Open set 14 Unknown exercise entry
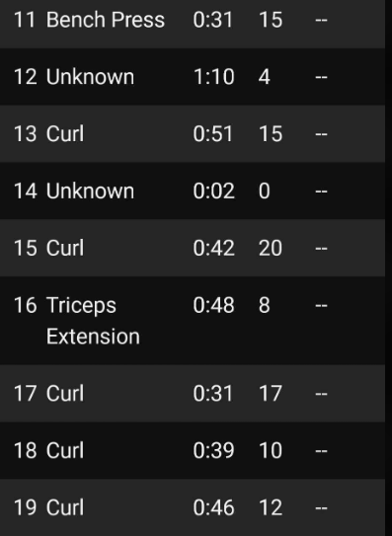 [x=193, y=191]
